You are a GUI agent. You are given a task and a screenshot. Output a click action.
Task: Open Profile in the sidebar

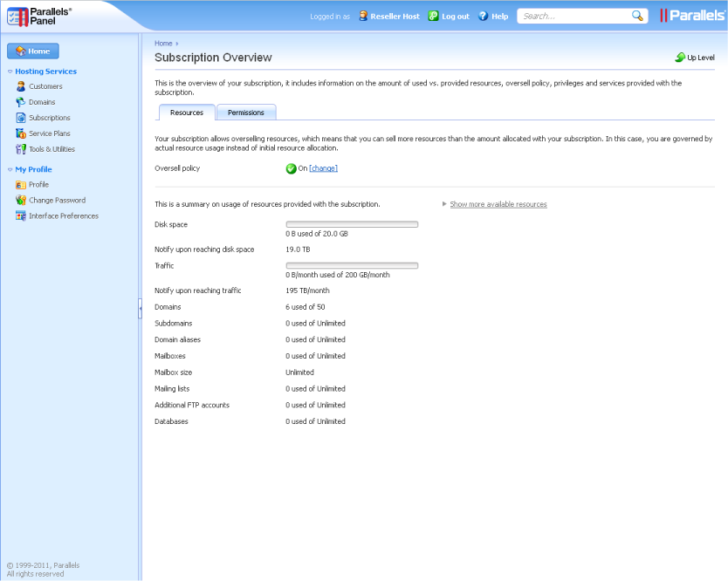(38, 185)
